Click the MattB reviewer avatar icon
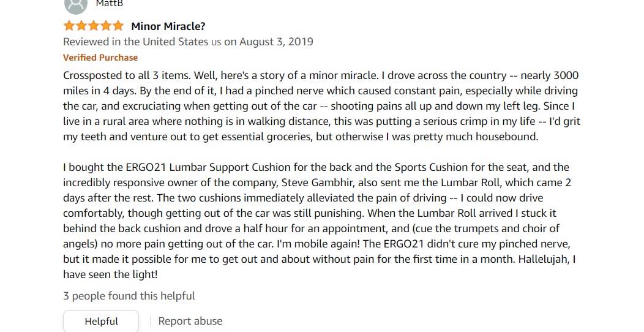Screen dimensions: 644x332 click(76, 5)
